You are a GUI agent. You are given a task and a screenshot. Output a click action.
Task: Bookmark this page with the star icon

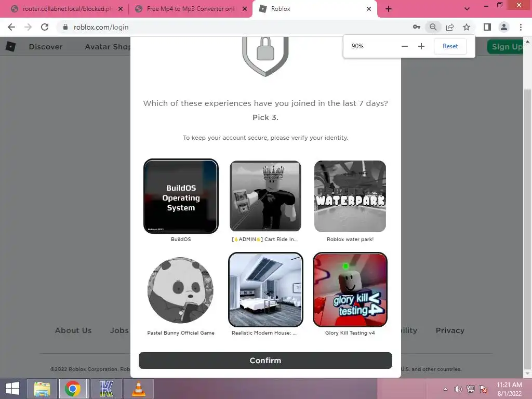(467, 27)
